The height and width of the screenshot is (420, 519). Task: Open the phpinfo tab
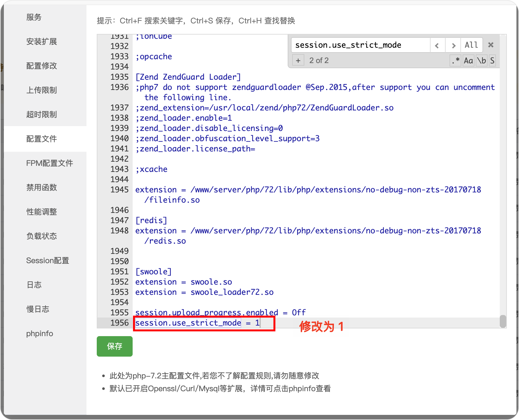click(45, 334)
